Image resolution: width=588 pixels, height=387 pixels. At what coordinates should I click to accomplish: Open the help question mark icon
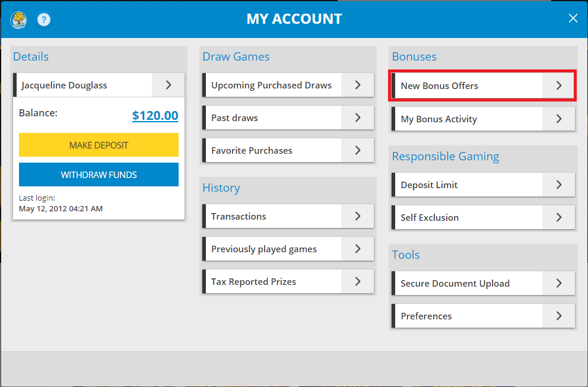(44, 20)
